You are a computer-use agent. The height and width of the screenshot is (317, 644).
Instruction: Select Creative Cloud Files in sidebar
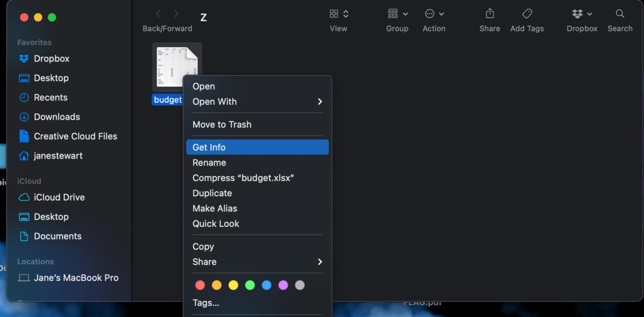tap(75, 136)
